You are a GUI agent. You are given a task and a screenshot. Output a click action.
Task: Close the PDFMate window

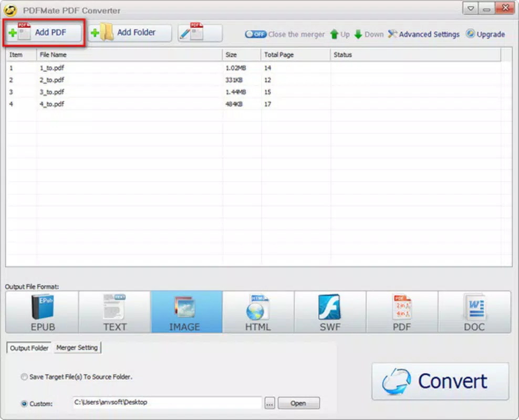(x=505, y=8)
